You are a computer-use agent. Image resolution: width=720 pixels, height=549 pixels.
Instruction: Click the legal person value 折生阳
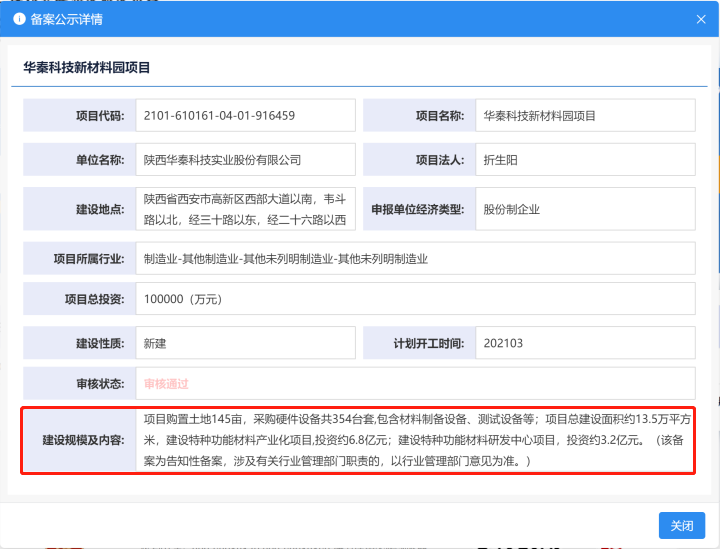[500, 160]
